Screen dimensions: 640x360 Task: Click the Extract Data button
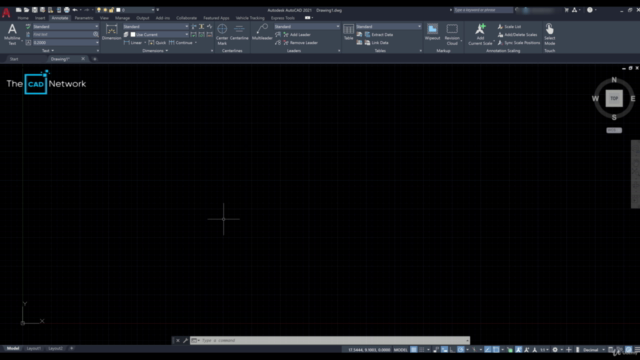pyautogui.click(x=378, y=35)
